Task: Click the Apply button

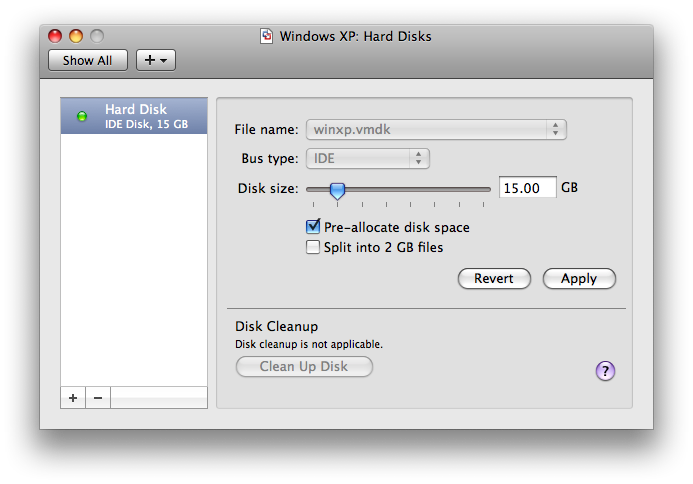Action: pyautogui.click(x=579, y=278)
